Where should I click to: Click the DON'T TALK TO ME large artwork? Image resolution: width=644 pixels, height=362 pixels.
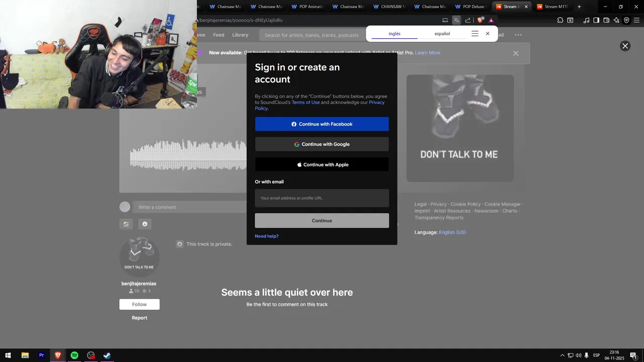pos(460,128)
